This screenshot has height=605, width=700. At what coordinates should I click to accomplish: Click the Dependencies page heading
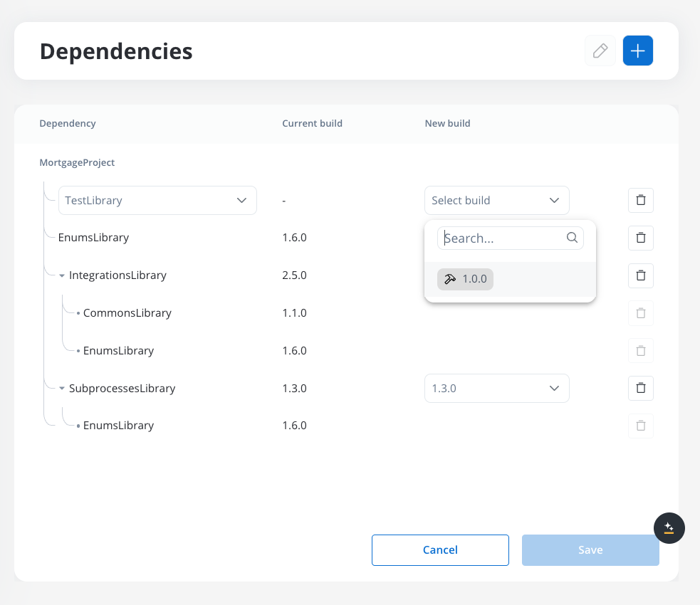coord(116,51)
